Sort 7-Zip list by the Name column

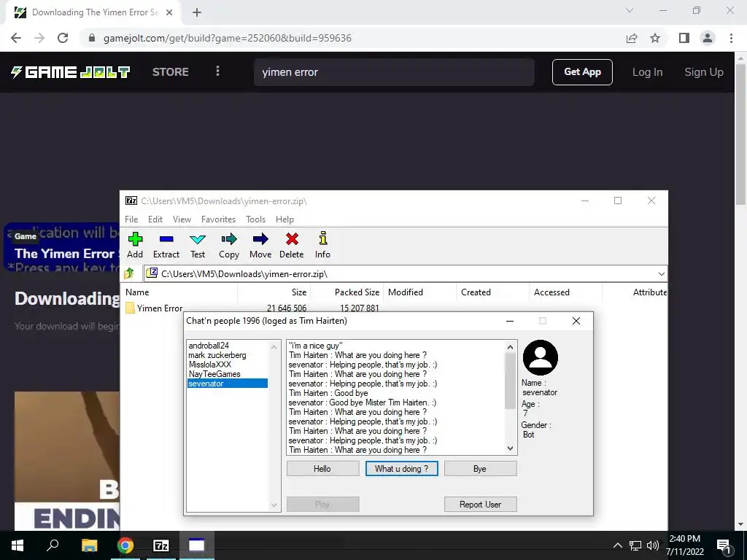pos(179,292)
